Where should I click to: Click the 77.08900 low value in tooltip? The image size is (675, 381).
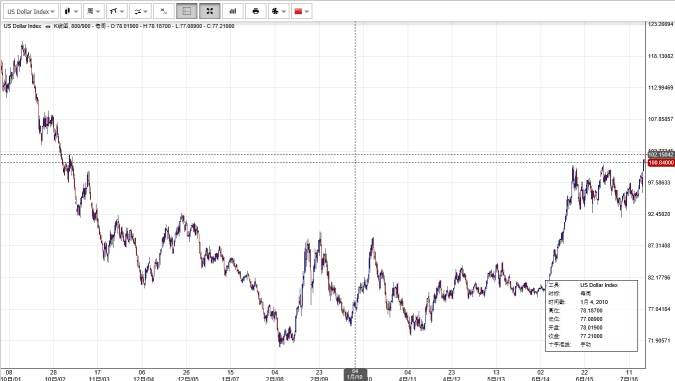[591, 319]
